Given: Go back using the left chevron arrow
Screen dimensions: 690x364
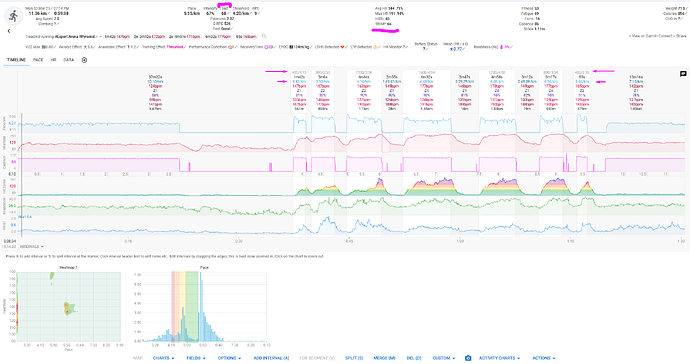Looking at the screenshot, I should click(x=9, y=31).
